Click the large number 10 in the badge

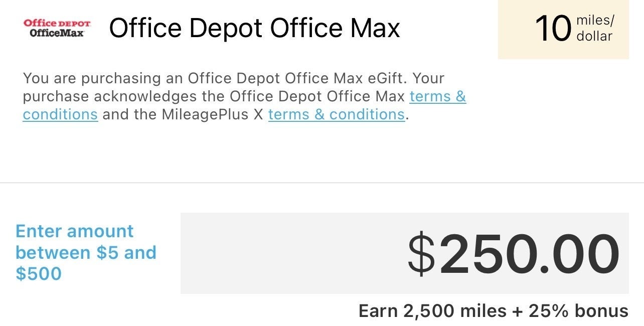coord(552,29)
